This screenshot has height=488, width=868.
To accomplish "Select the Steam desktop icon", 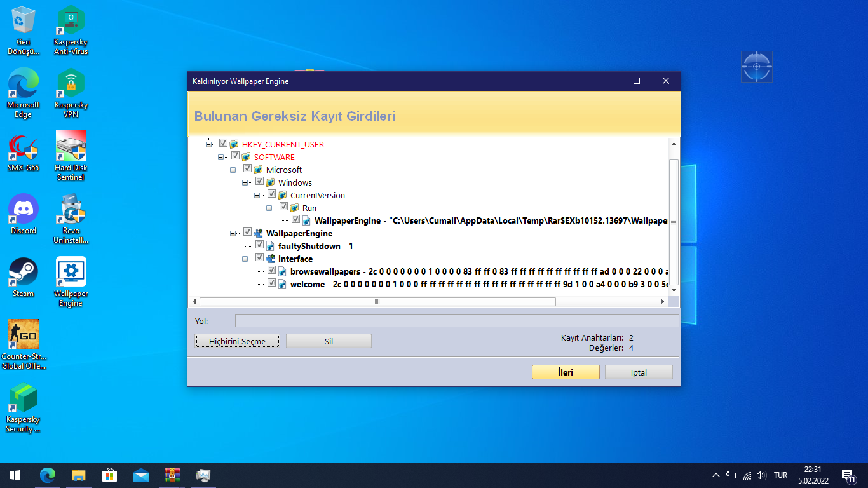I will 24,278.
